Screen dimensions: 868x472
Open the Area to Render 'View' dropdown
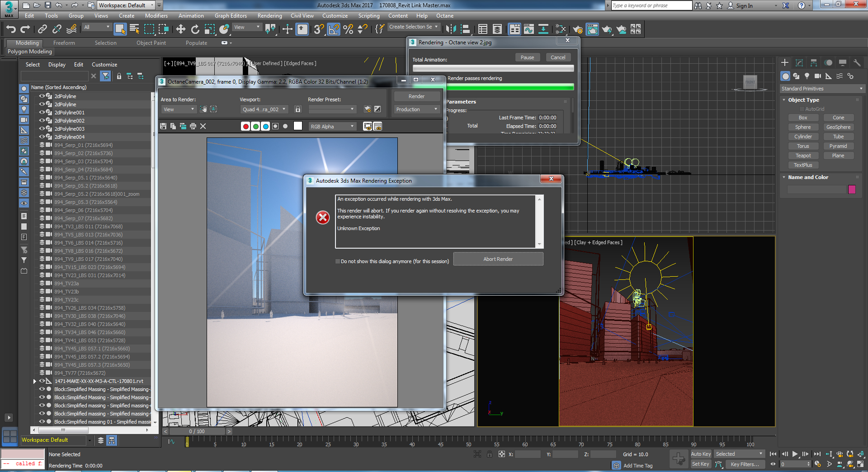(179, 109)
